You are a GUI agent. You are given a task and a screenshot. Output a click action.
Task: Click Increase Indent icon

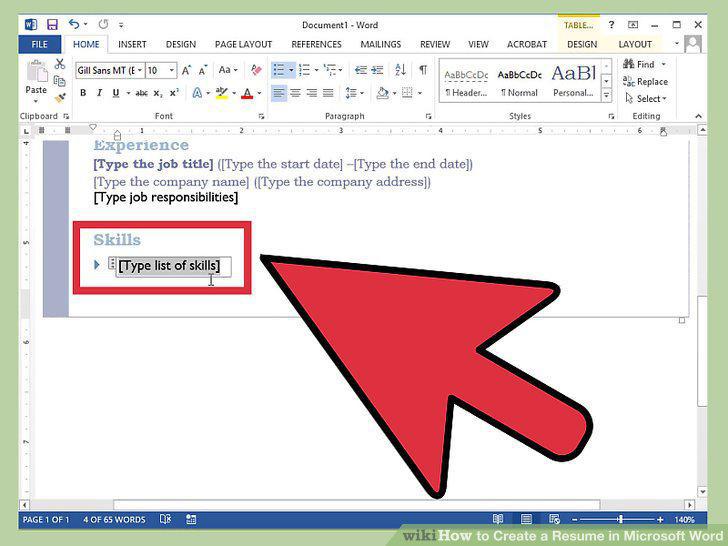click(x=377, y=70)
